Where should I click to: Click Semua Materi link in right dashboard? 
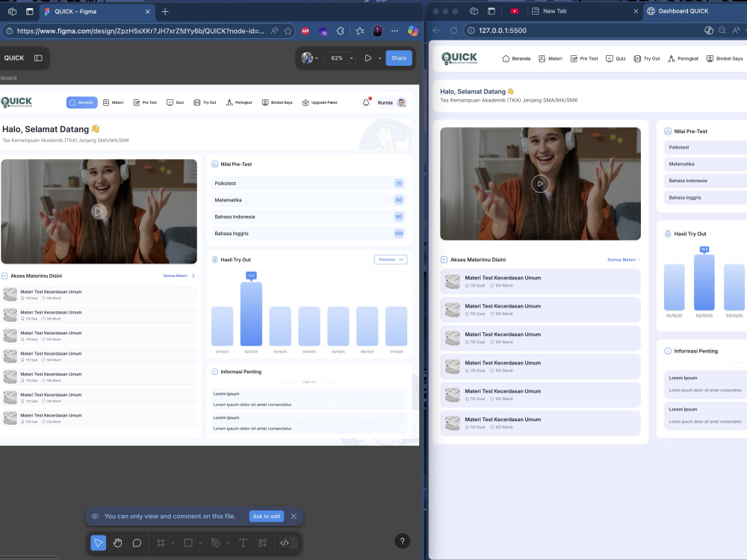tap(623, 260)
